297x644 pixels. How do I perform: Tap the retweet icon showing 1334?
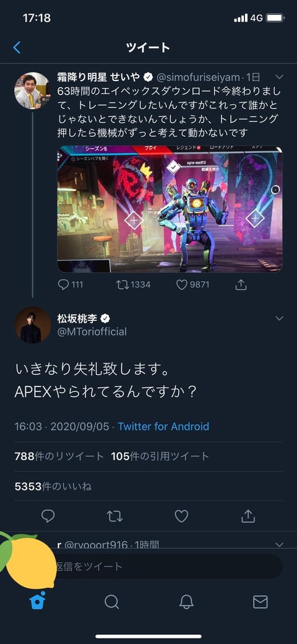123,285
